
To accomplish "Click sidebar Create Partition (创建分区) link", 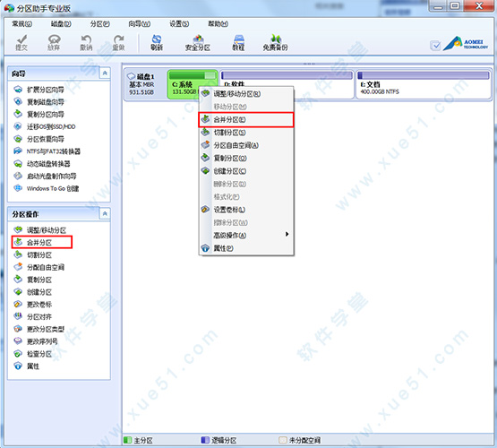I will (x=39, y=292).
